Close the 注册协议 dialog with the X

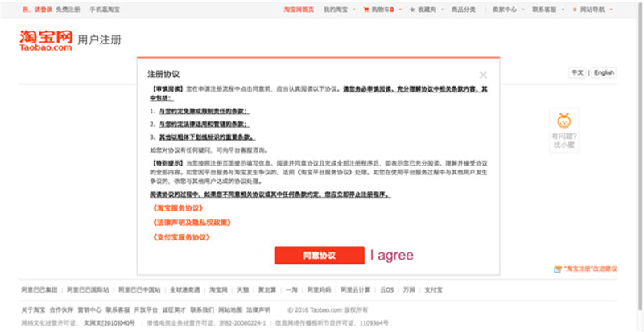point(483,75)
